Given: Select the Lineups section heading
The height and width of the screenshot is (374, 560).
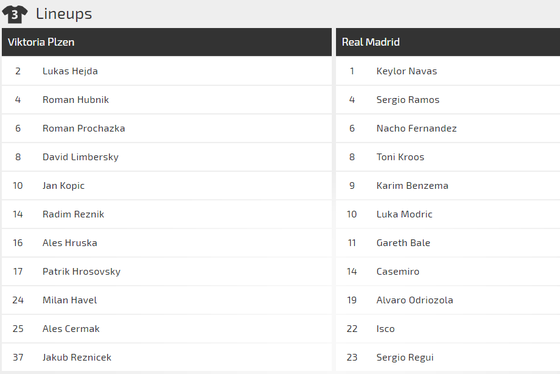Looking at the screenshot, I should (x=64, y=14).
